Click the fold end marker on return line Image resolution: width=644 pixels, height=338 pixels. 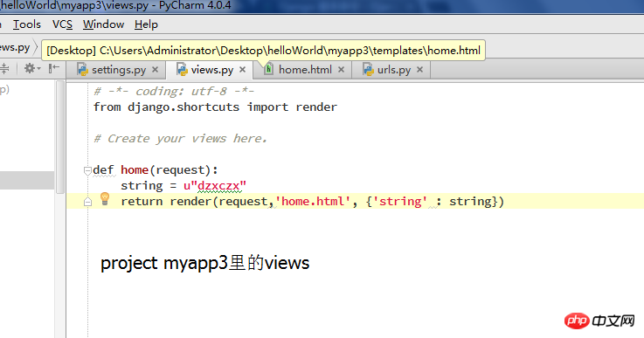(x=87, y=202)
